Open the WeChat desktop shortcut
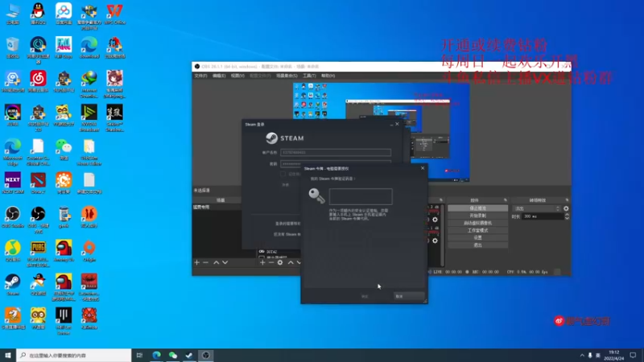 click(x=64, y=149)
